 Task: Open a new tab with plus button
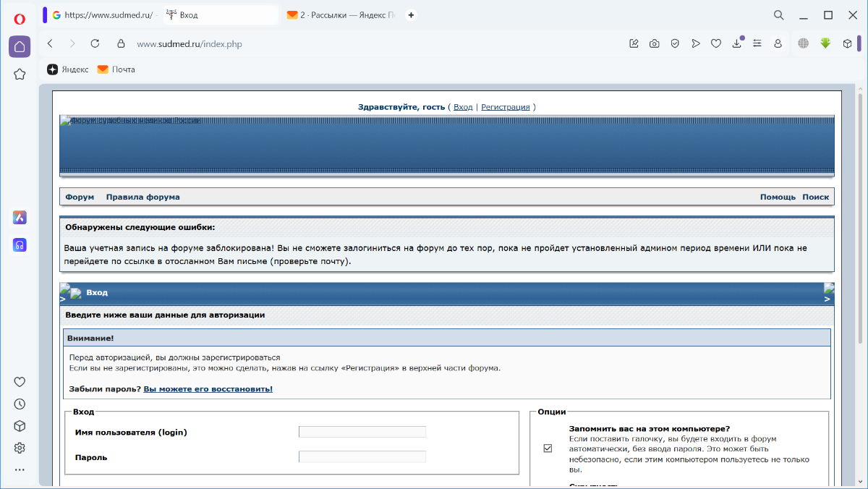click(x=411, y=14)
